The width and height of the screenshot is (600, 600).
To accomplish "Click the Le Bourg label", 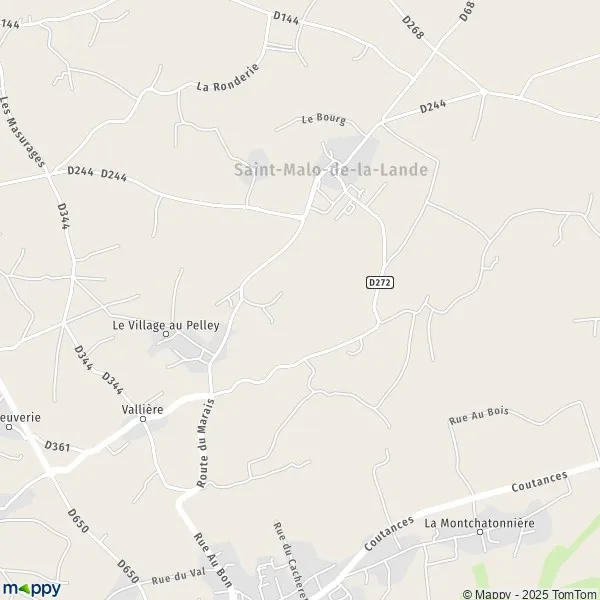I will [x=324, y=119].
